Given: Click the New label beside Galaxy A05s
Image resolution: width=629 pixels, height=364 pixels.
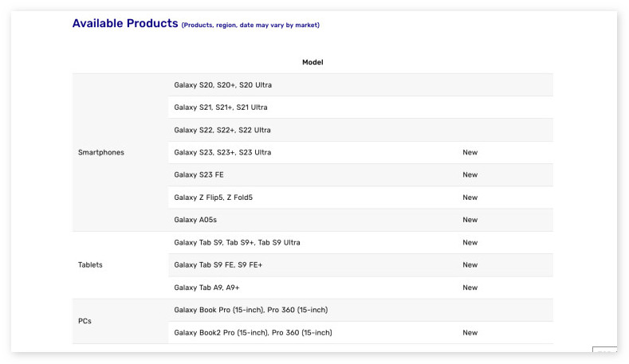Looking at the screenshot, I should pyautogui.click(x=470, y=220).
